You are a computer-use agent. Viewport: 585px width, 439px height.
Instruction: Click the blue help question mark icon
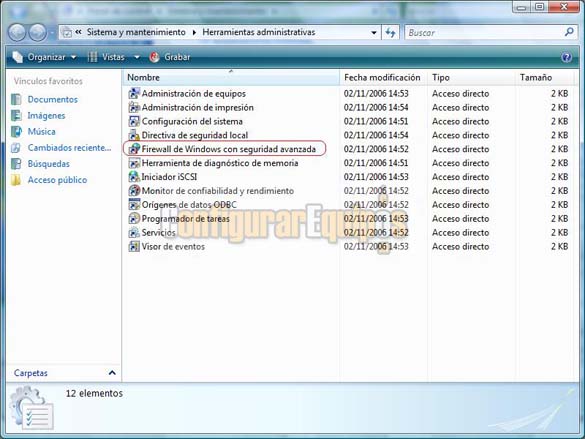pos(566,57)
